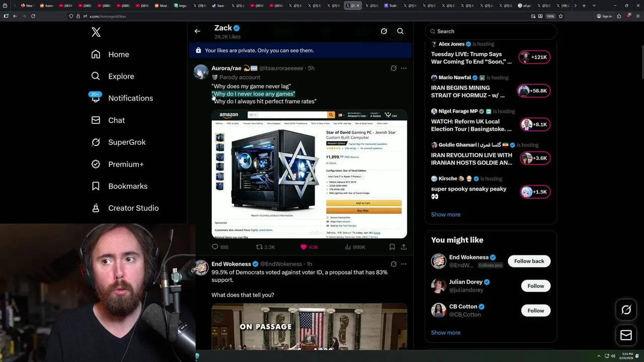Open more options on End Wokeness post
Image resolution: width=644 pixels, height=362 pixels.
pos(404,264)
